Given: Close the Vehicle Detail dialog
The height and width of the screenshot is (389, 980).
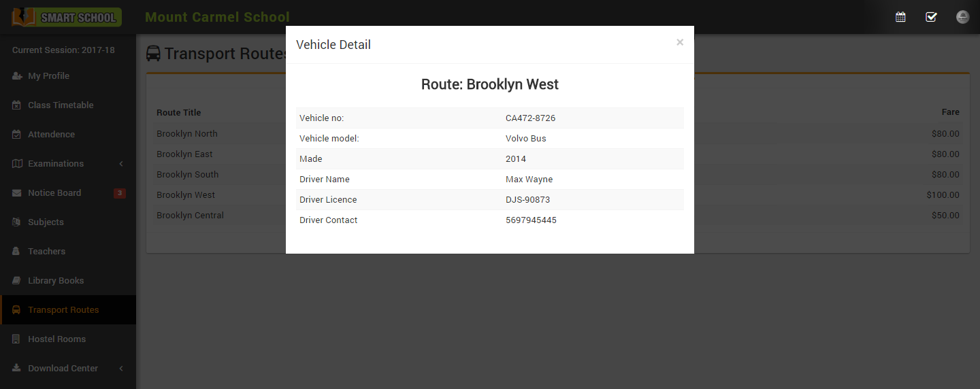Looking at the screenshot, I should [680, 42].
